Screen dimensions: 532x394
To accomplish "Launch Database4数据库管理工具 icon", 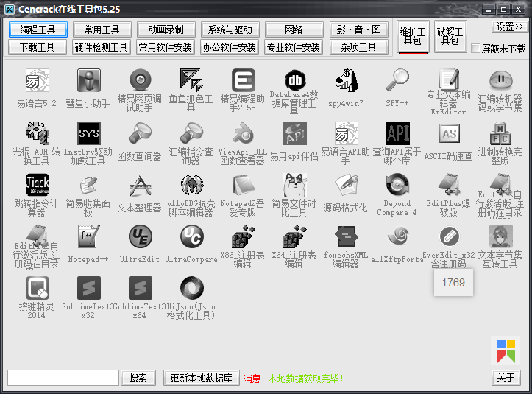I will click(295, 80).
